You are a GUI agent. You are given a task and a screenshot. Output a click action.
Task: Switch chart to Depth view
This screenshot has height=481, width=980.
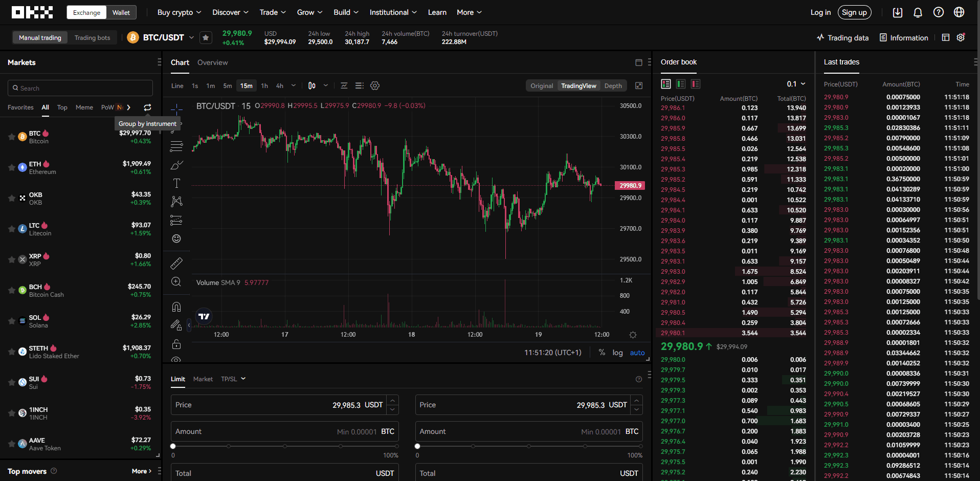click(613, 86)
